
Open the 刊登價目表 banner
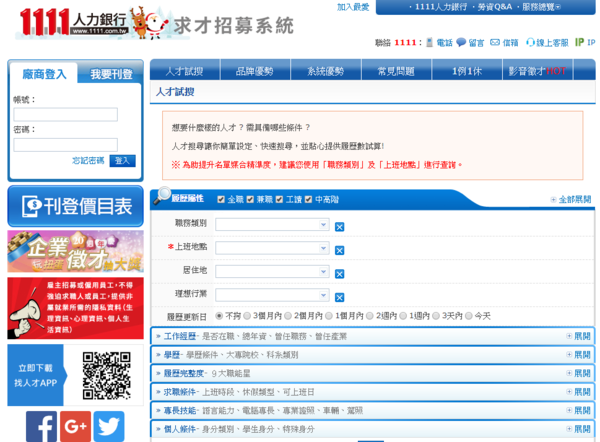pyautogui.click(x=76, y=207)
